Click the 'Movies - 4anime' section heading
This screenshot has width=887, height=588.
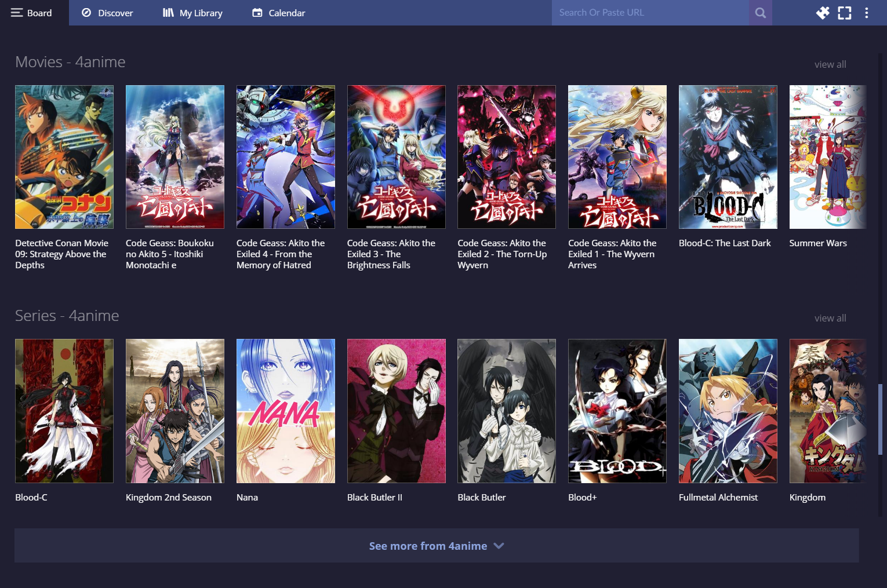[x=70, y=62]
